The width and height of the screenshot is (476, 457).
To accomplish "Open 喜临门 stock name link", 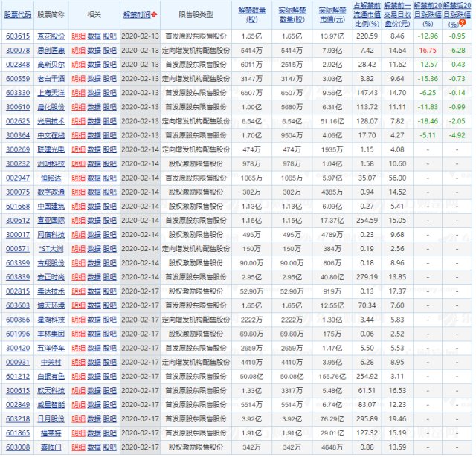I will [51, 447].
